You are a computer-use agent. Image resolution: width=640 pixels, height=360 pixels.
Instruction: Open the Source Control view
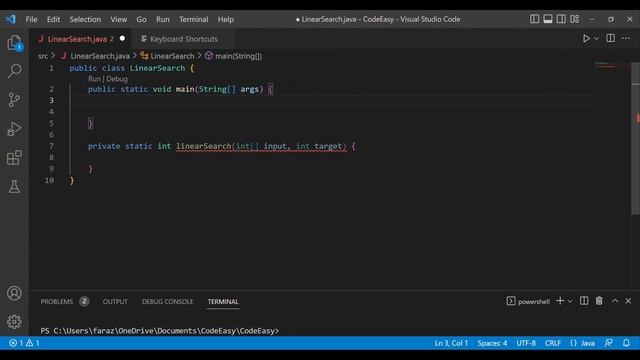[14, 100]
